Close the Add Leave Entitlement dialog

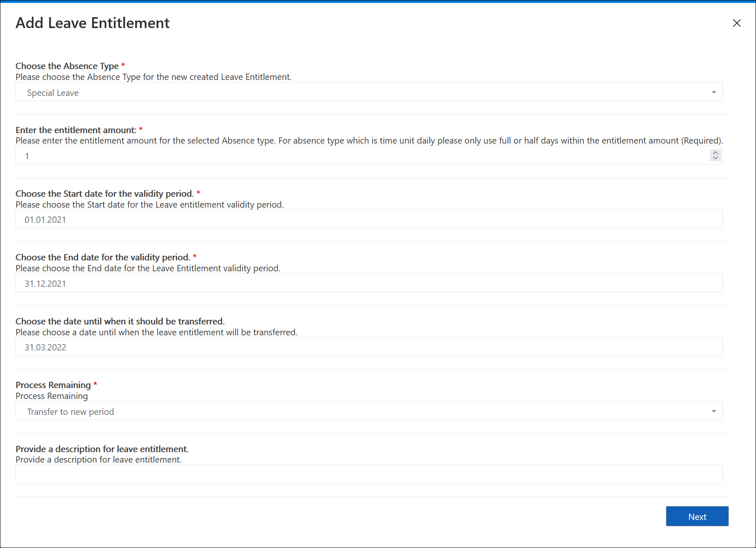[737, 23]
